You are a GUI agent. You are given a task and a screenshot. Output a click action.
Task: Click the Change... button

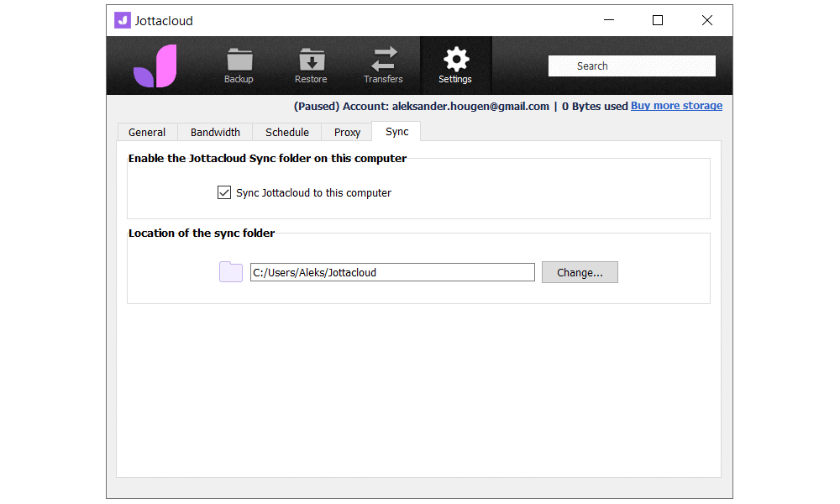tap(580, 272)
